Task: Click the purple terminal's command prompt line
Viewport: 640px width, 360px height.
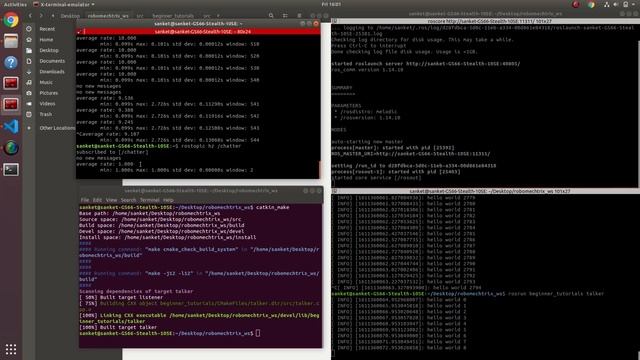Action: coord(169,333)
